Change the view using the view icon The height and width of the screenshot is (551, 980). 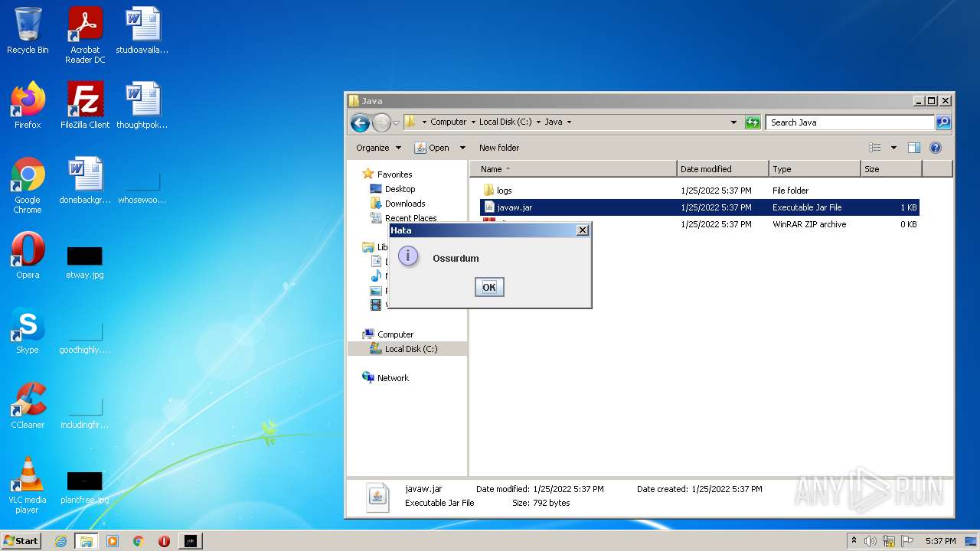875,148
